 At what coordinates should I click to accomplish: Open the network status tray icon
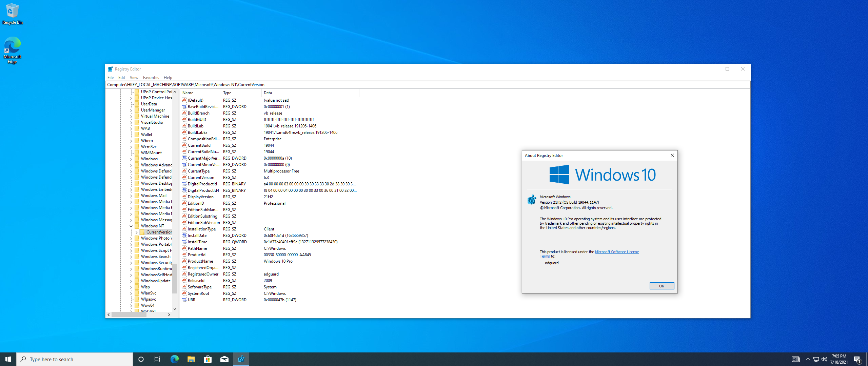(816, 359)
